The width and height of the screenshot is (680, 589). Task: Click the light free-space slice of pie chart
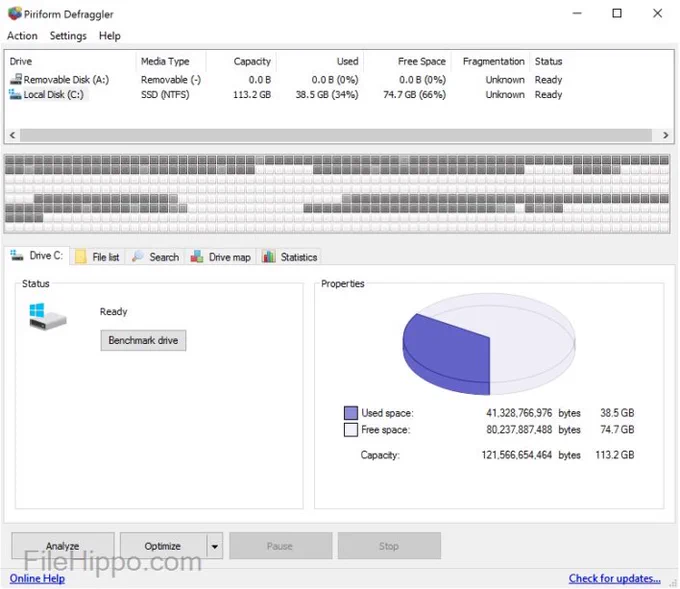click(x=531, y=343)
